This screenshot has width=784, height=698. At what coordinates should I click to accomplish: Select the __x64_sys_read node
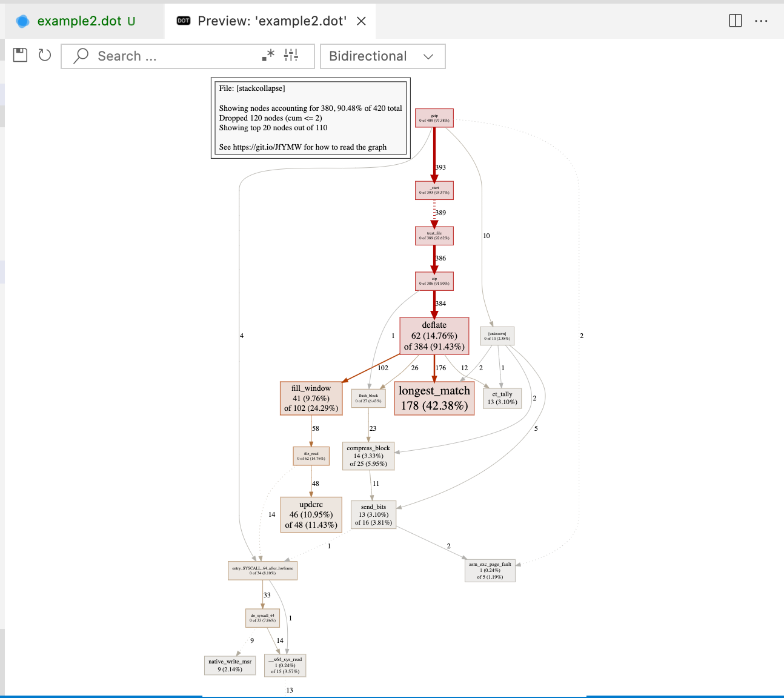tap(285, 665)
